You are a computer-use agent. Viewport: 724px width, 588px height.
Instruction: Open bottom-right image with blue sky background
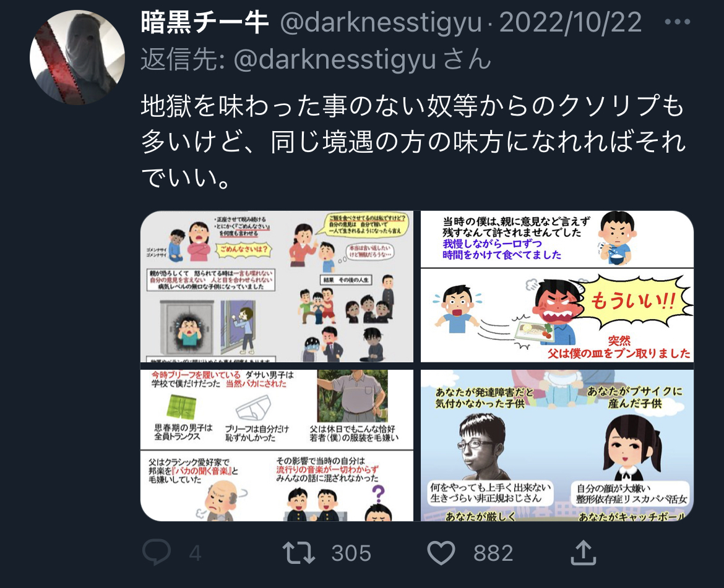point(557,446)
